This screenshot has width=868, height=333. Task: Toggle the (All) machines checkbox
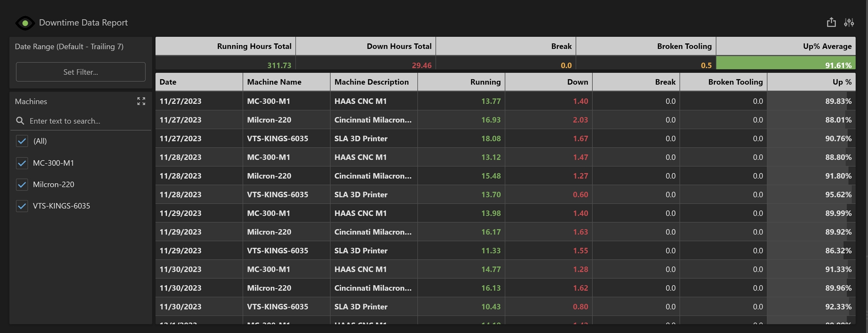pyautogui.click(x=22, y=141)
